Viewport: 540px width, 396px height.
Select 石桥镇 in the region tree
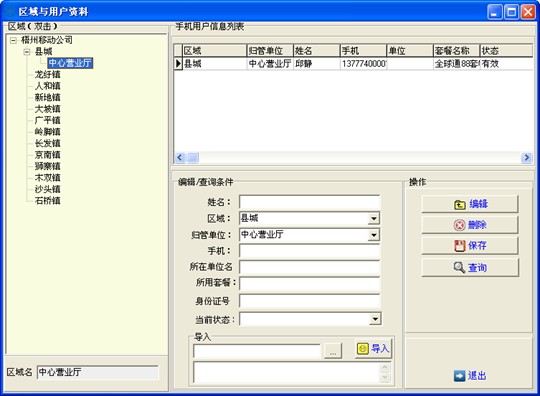pos(48,200)
